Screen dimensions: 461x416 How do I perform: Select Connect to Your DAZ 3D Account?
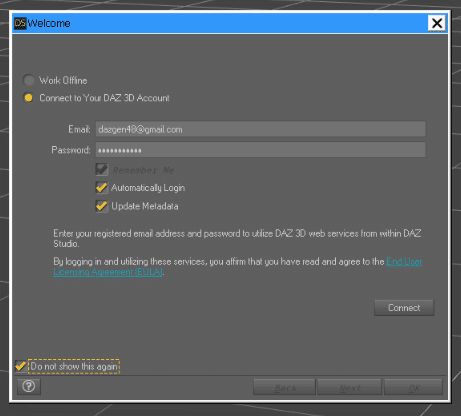click(29, 98)
